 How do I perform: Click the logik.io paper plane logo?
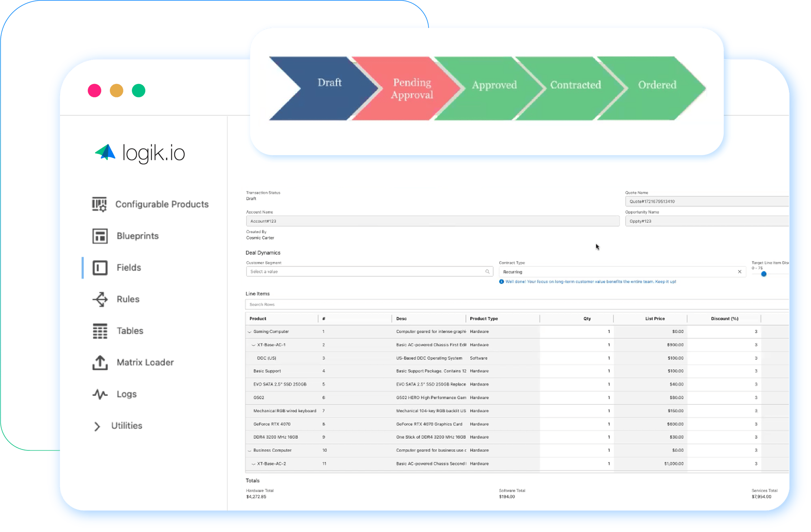pyautogui.click(x=105, y=152)
